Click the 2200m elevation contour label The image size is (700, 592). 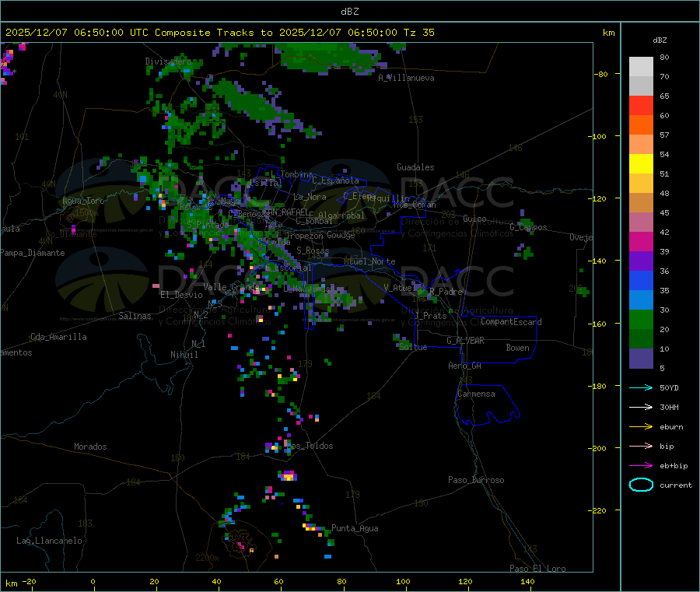tap(207, 558)
